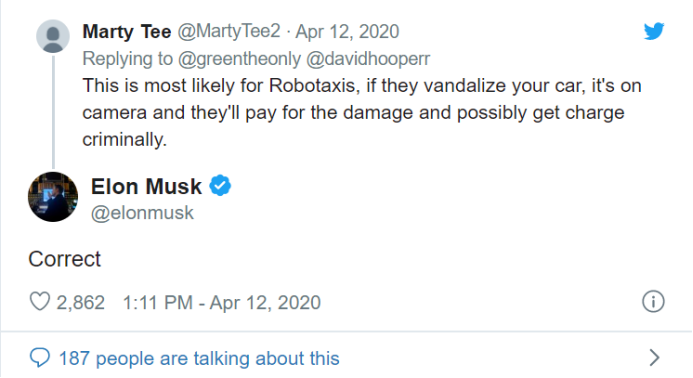
Task: Open the tweet info circle icon
Action: [x=653, y=302]
